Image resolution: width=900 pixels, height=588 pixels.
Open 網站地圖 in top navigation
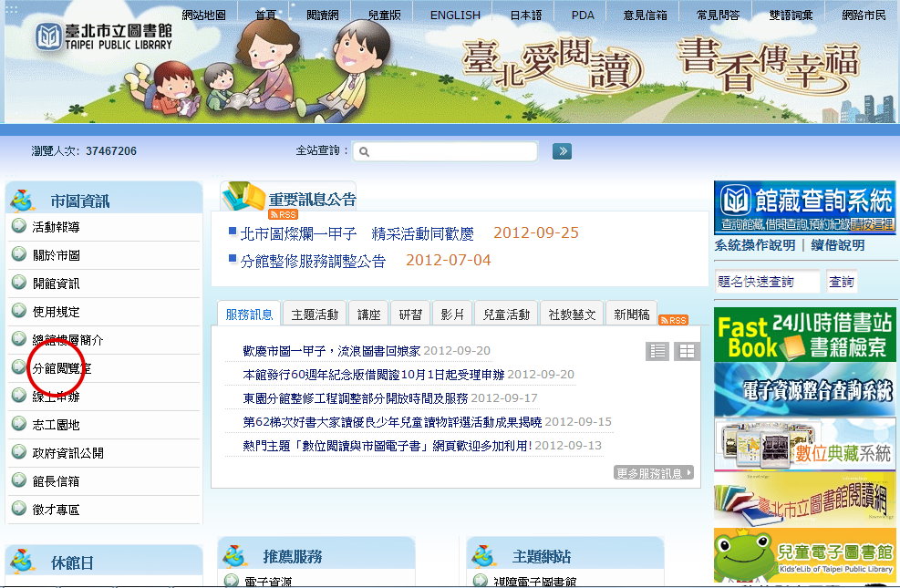click(203, 15)
